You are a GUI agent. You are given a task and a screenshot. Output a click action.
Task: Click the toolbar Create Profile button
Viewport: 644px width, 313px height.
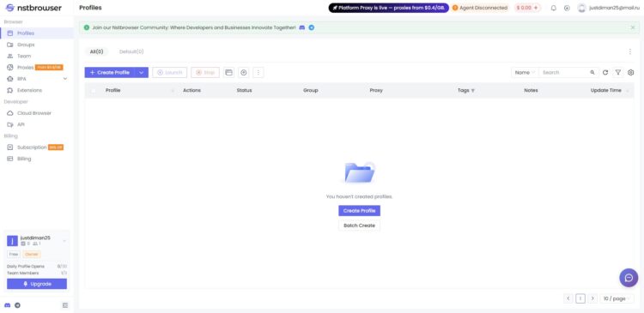110,73
